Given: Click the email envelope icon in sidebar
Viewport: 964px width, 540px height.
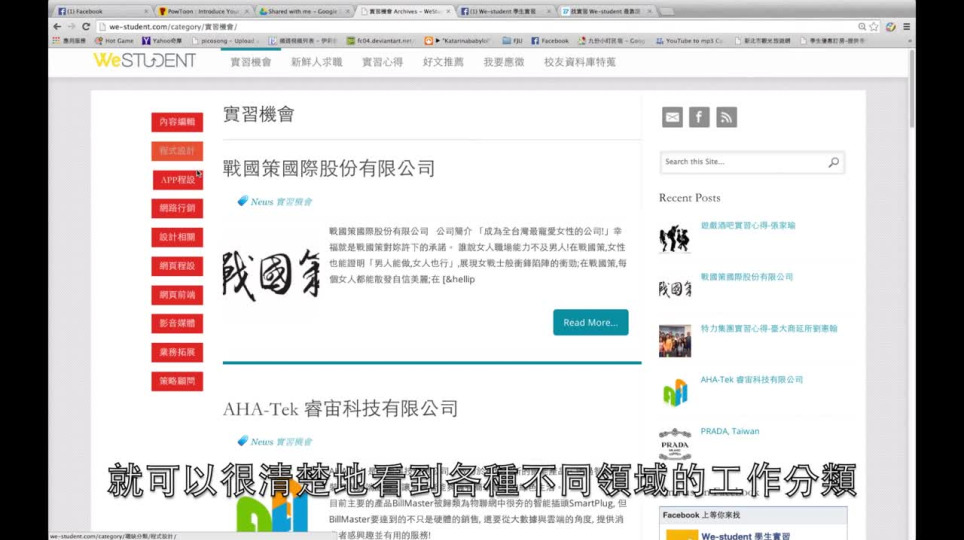Looking at the screenshot, I should click(672, 117).
